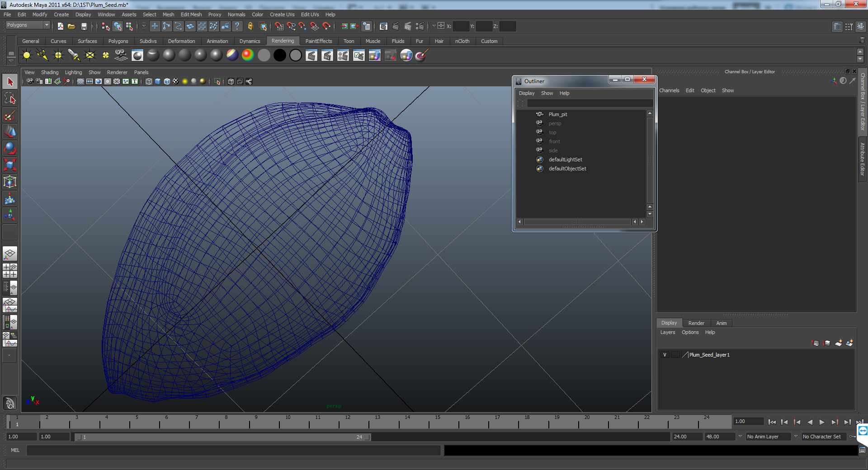Enable textured display checker sphere icon
The image size is (868, 470).
pyautogui.click(x=176, y=81)
